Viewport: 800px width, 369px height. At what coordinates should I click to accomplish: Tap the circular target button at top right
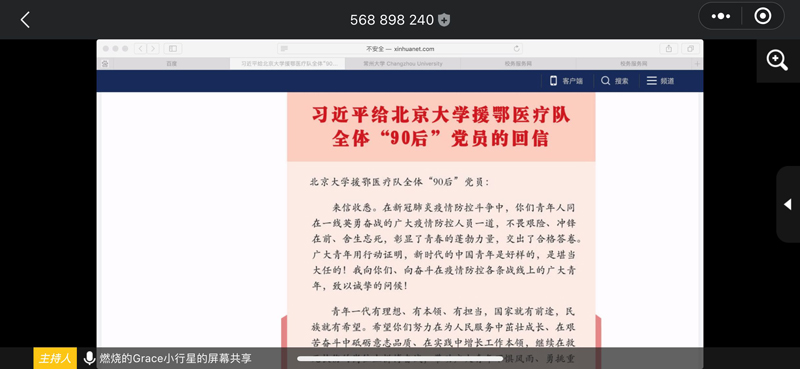[x=762, y=16]
